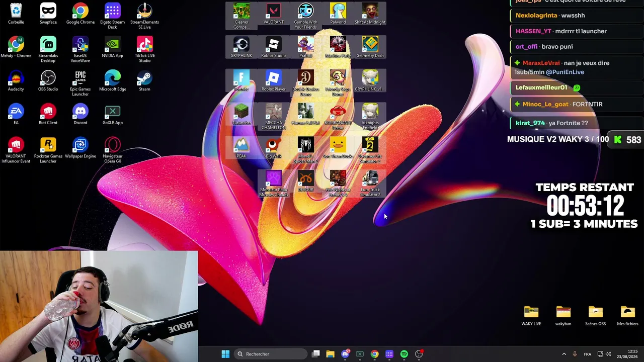Screen dimensions: 644x362
Task: Select the Five Nights at Freddy's 4 icon
Action: tap(338, 185)
